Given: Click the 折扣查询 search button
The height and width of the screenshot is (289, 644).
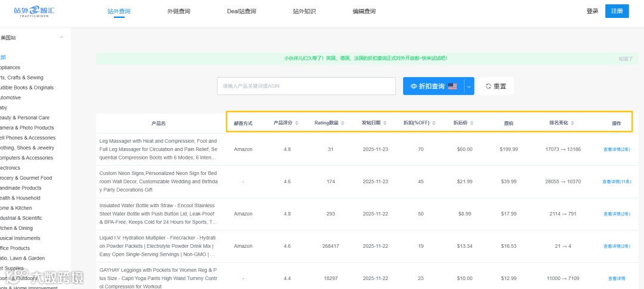Looking at the screenshot, I should 434,87.
